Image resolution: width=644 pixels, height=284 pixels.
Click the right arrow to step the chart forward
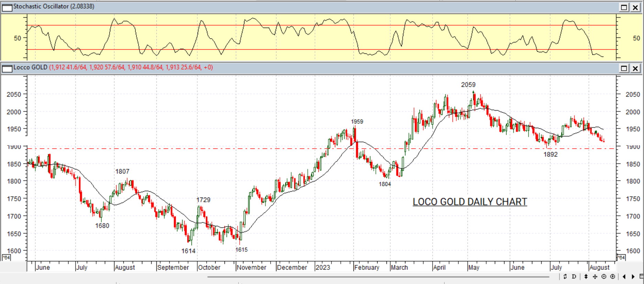tap(633, 276)
